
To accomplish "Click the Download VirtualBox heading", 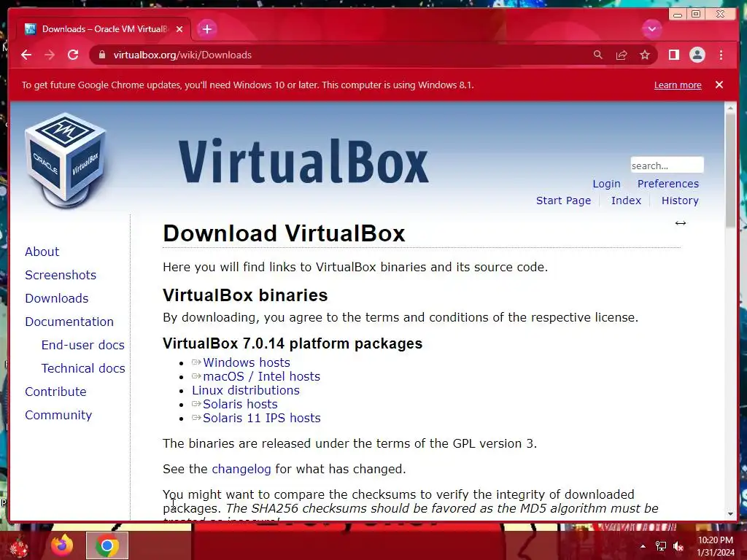I will pyautogui.click(x=284, y=233).
